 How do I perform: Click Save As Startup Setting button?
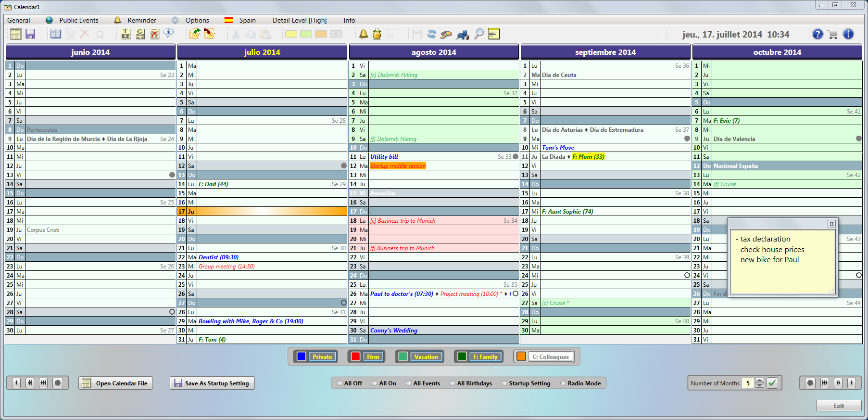pyautogui.click(x=212, y=383)
